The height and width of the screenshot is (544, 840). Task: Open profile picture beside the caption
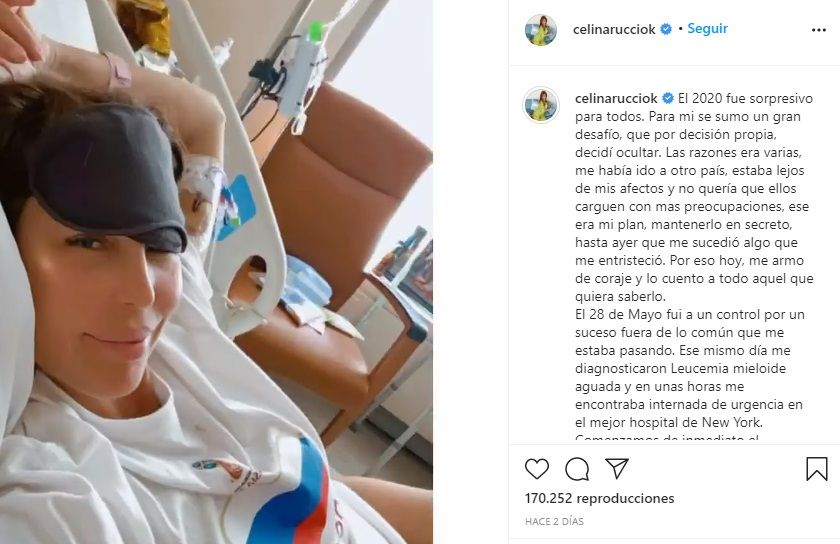(x=541, y=105)
